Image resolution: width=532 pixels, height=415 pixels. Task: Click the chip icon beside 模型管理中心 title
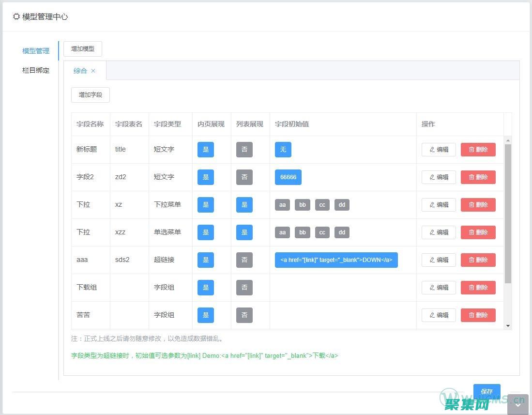pyautogui.click(x=16, y=16)
